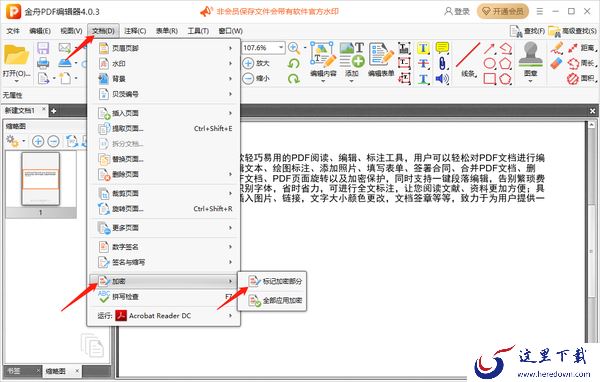Screen dimensions: 600x382
Task: Select the yellow highlight text T tool
Action: click(423, 48)
